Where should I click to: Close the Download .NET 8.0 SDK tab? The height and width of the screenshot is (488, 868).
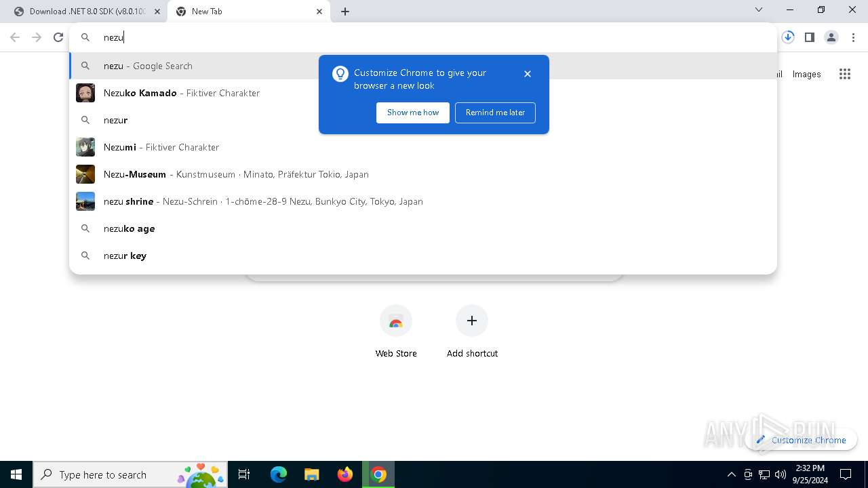tap(157, 12)
